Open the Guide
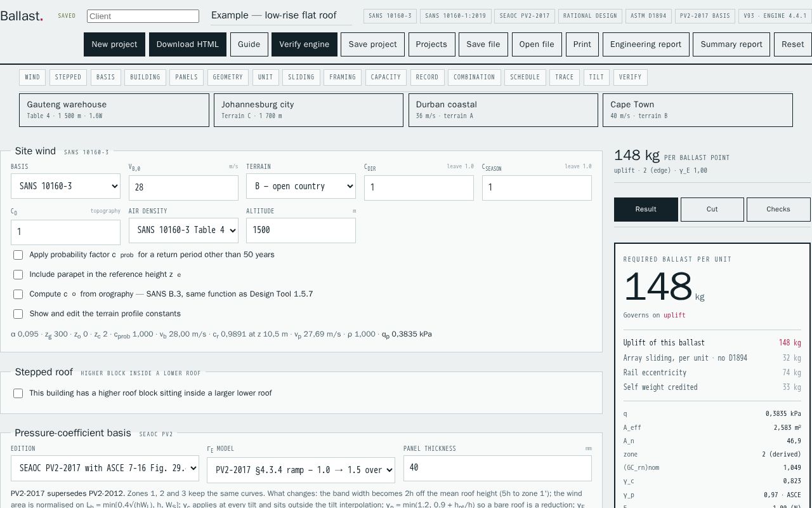The height and width of the screenshot is (508, 812). (x=249, y=44)
